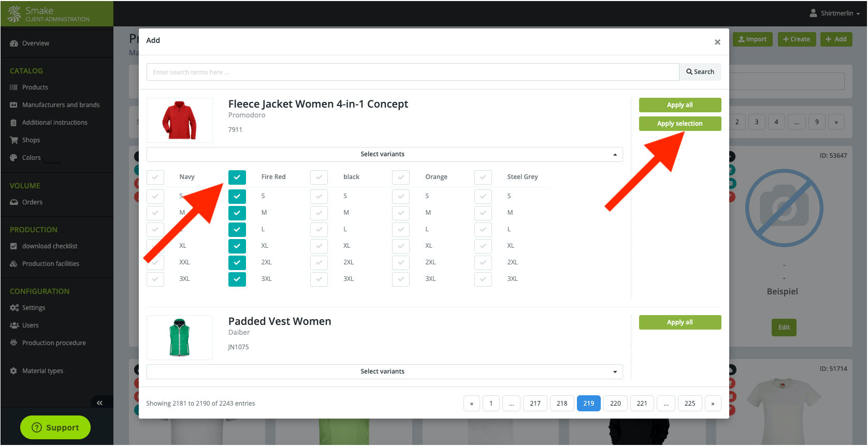Viewport: 868px width, 446px height.
Task: Click the download checklist icon
Action: pos(14,246)
